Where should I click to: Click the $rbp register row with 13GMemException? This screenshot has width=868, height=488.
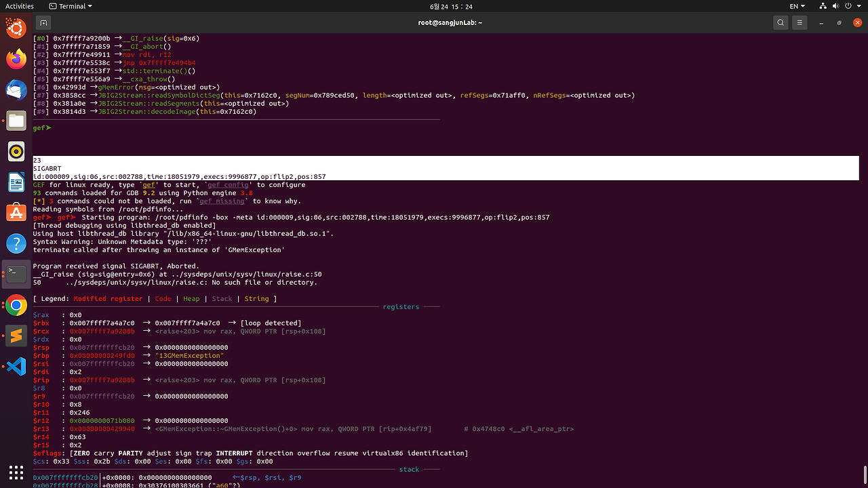[128, 355]
